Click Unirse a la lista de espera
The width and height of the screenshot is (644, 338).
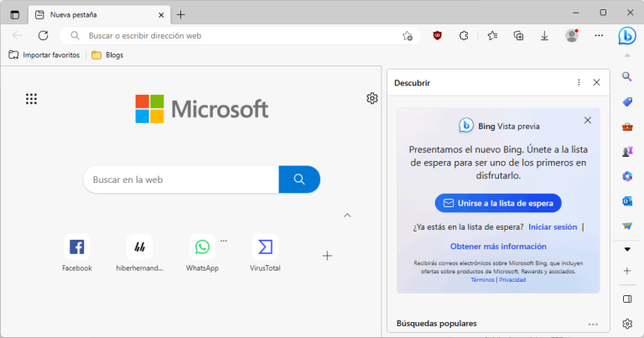[x=498, y=203]
